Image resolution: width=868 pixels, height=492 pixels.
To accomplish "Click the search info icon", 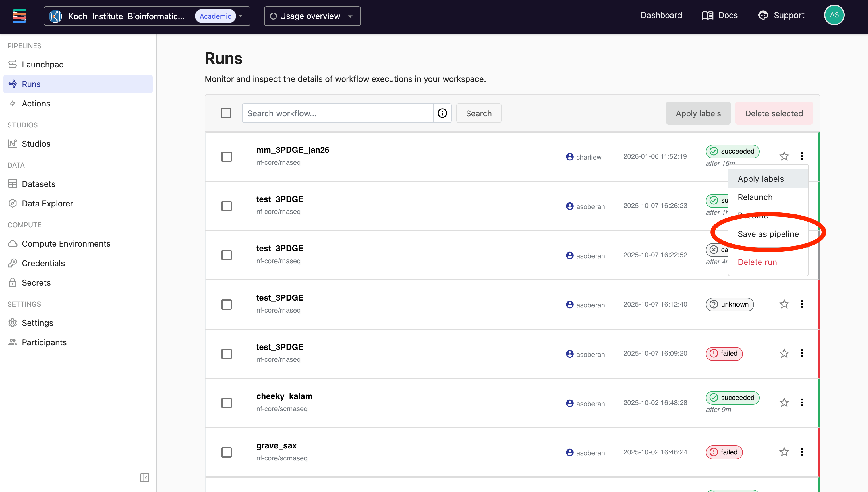I will point(442,113).
